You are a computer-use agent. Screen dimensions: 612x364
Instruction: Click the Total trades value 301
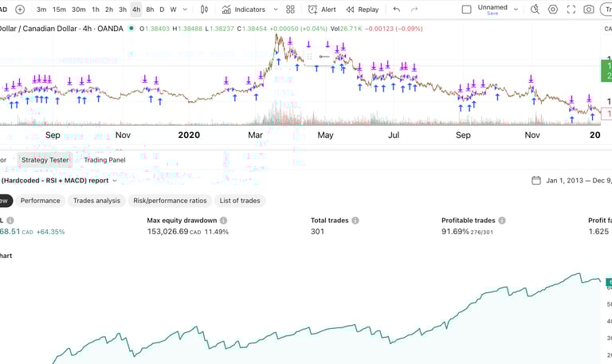pos(317,231)
